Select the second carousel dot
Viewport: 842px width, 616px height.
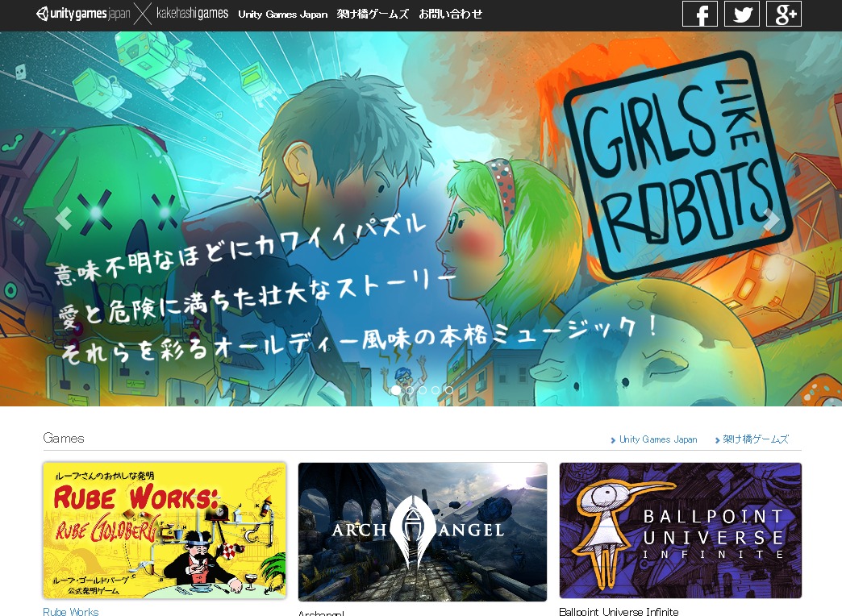pyautogui.click(x=409, y=390)
